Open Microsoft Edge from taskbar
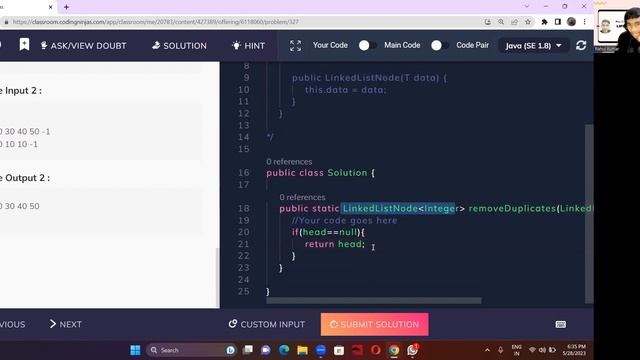The width and height of the screenshot is (640, 360). [284, 350]
